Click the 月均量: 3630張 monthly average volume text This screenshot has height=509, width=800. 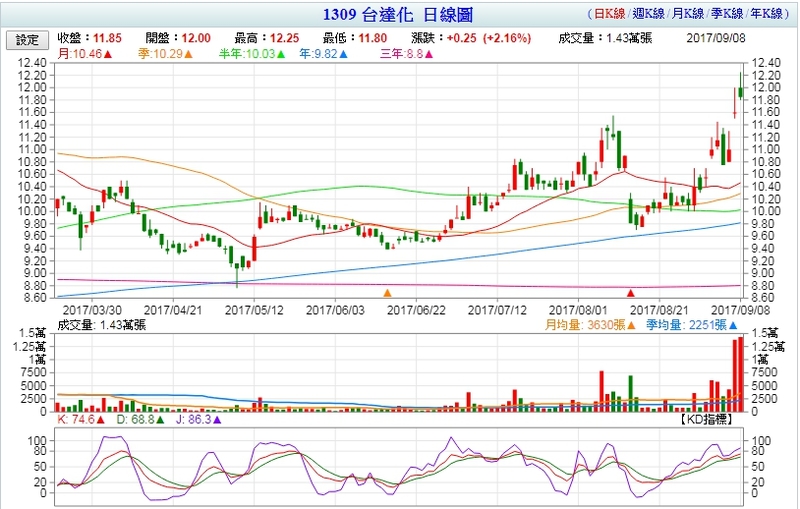click(x=585, y=325)
